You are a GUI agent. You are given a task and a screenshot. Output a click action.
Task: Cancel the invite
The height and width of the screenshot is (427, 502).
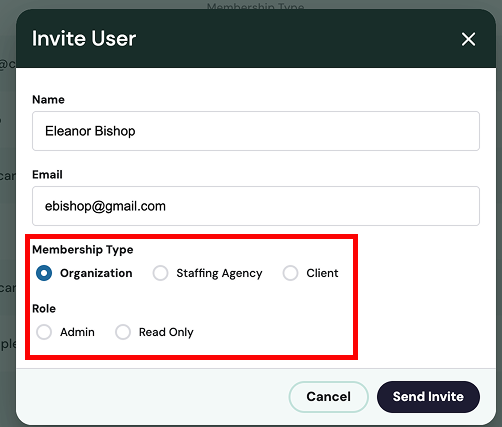328,397
